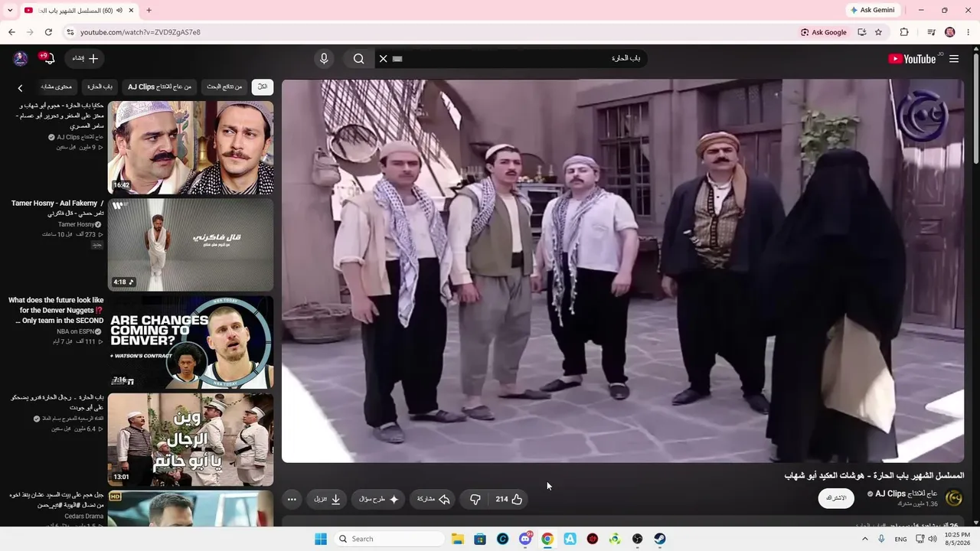Image resolution: width=980 pixels, height=551 pixels.
Task: Open the 16:42 Bab Al-Hara thumbnail
Action: (x=191, y=148)
